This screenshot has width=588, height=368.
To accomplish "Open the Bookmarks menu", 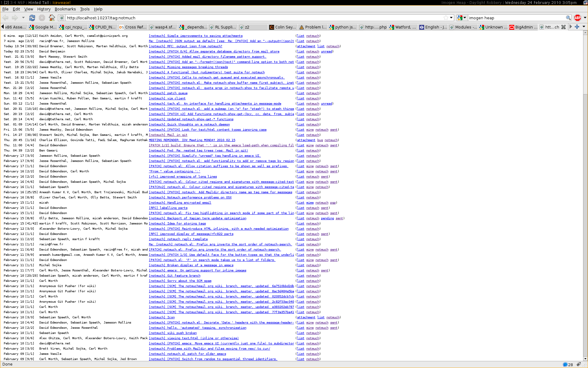I will (x=65, y=9).
